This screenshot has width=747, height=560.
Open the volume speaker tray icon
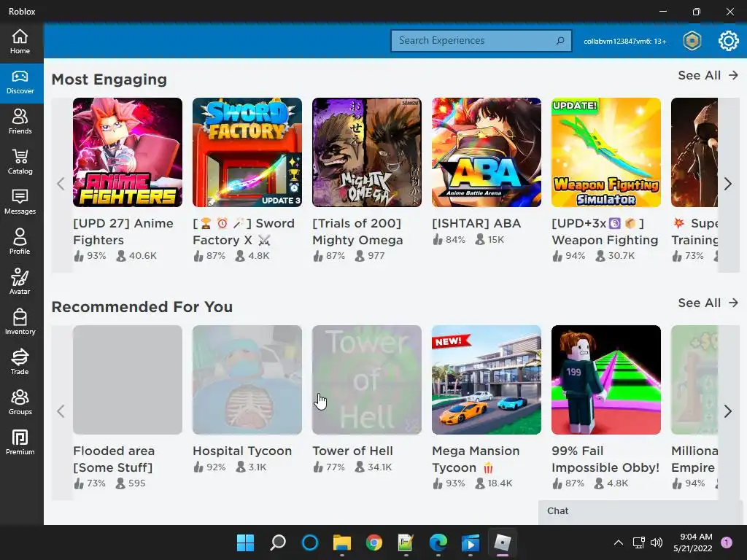(x=657, y=542)
